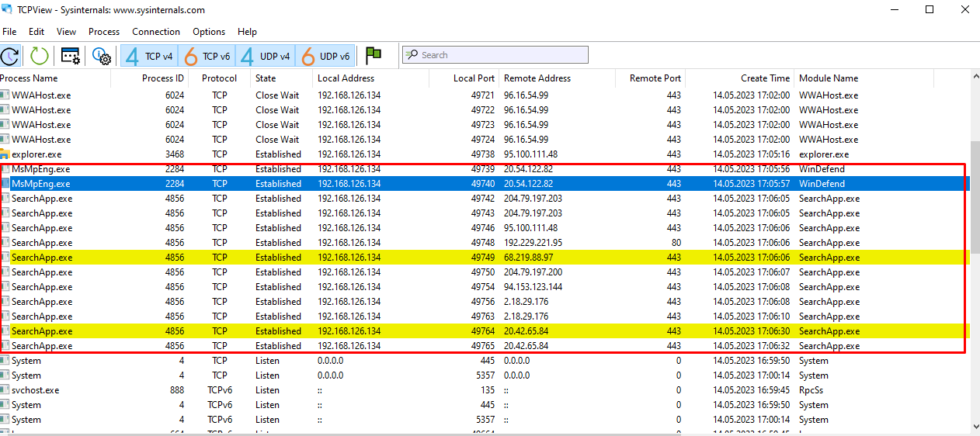Viewport: 980px width, 436px height.
Task: Open process properties info-gear icon
Action: 101,56
